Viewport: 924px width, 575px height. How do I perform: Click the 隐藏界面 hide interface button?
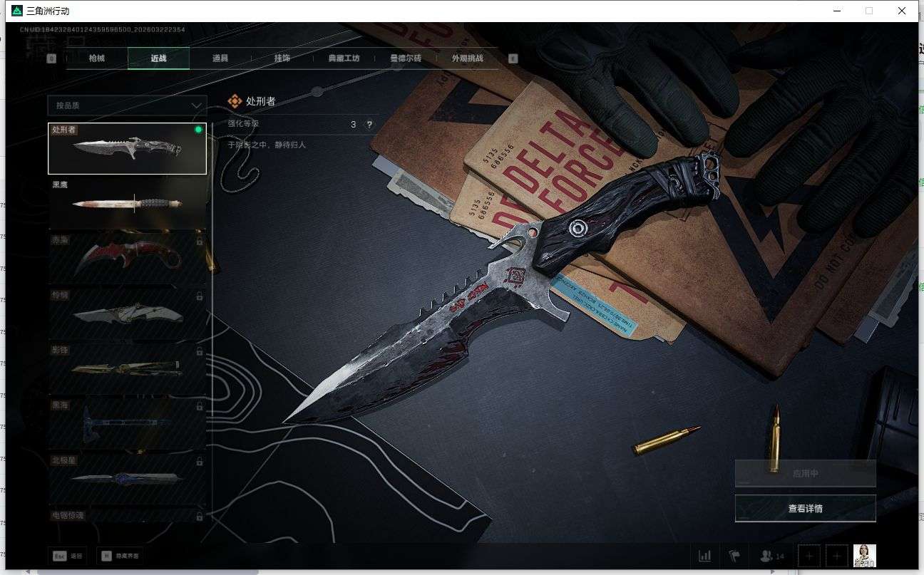(x=120, y=556)
